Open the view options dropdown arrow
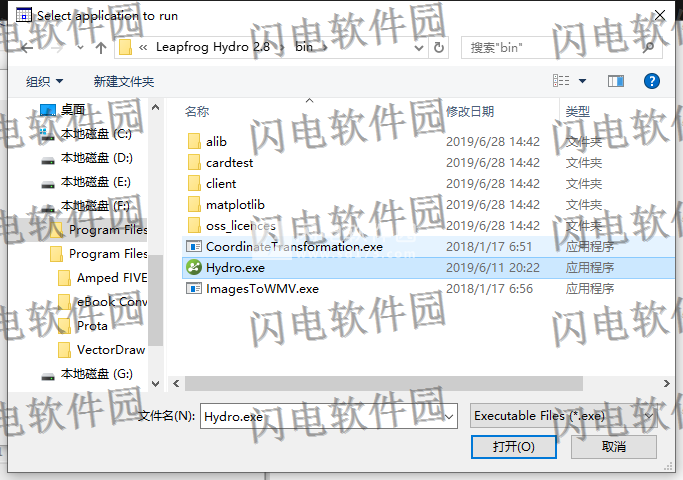The image size is (683, 480). pyautogui.click(x=582, y=81)
